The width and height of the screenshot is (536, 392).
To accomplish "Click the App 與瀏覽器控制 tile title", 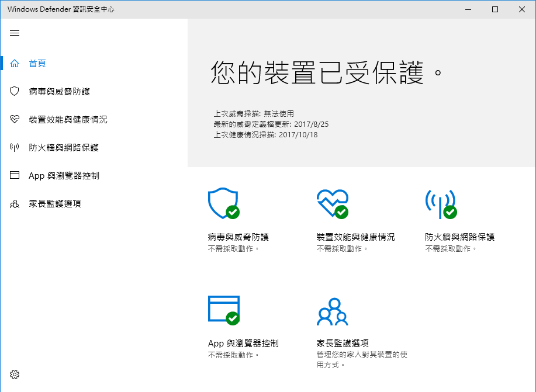I will (243, 343).
